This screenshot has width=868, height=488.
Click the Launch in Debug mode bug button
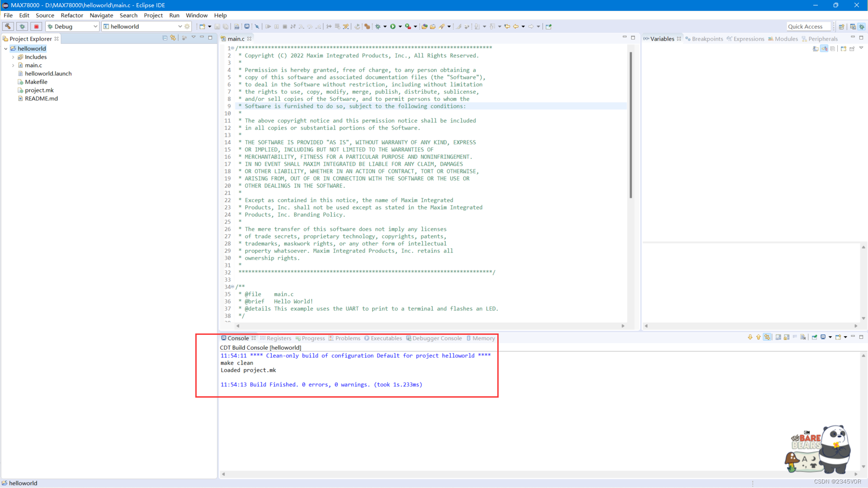coord(23,26)
